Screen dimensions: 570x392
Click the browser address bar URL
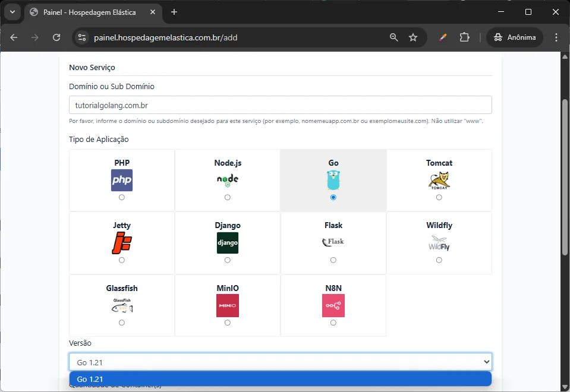pos(165,37)
